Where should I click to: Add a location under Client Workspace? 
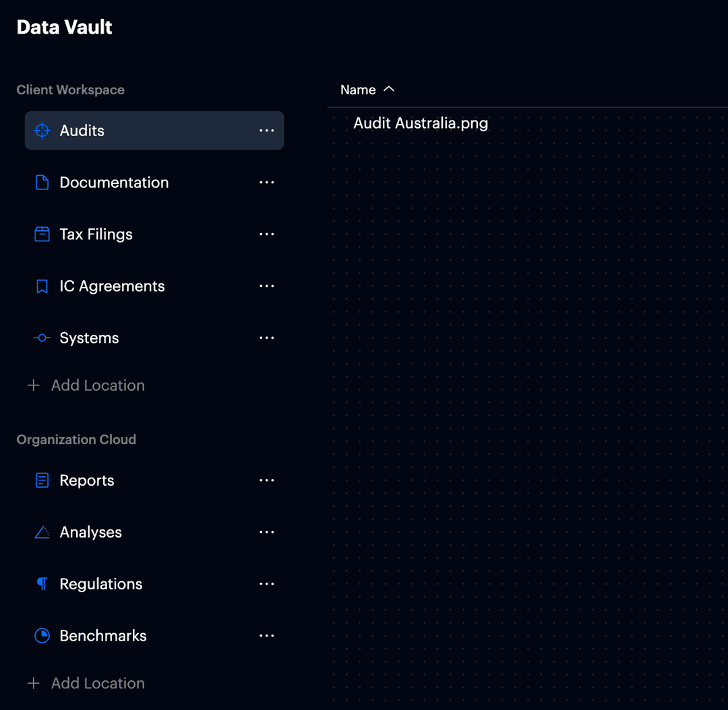tap(86, 385)
